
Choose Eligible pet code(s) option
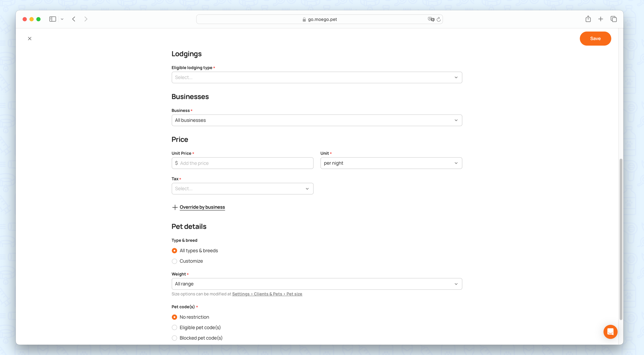(x=175, y=327)
